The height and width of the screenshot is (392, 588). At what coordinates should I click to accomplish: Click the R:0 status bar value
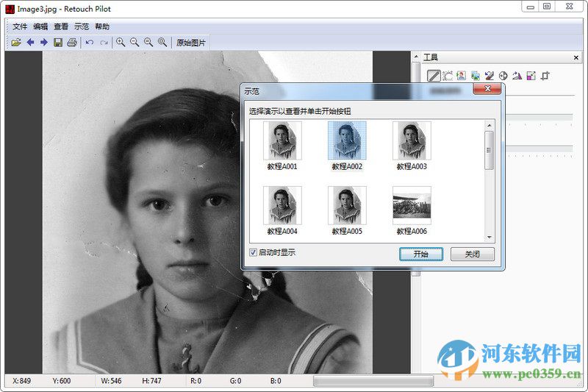(196, 381)
